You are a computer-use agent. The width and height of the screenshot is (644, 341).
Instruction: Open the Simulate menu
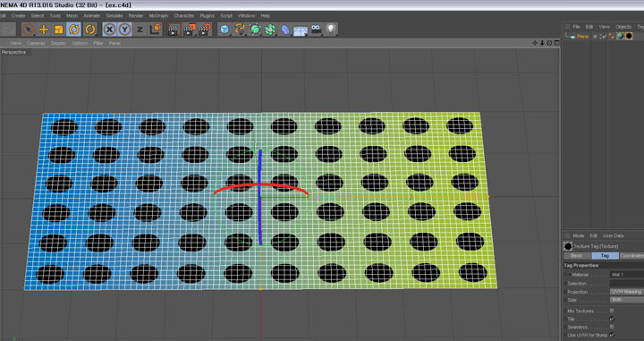tap(114, 15)
